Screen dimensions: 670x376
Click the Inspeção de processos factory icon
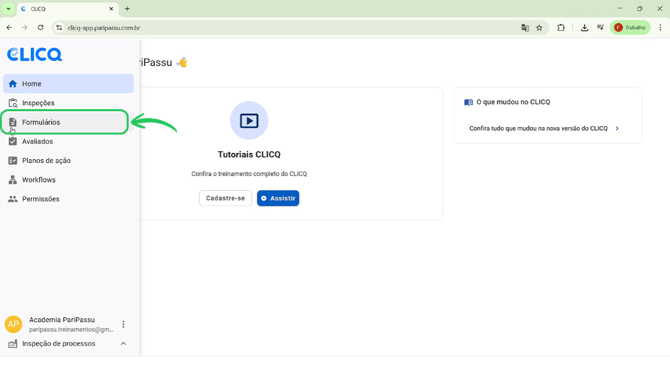(13, 344)
